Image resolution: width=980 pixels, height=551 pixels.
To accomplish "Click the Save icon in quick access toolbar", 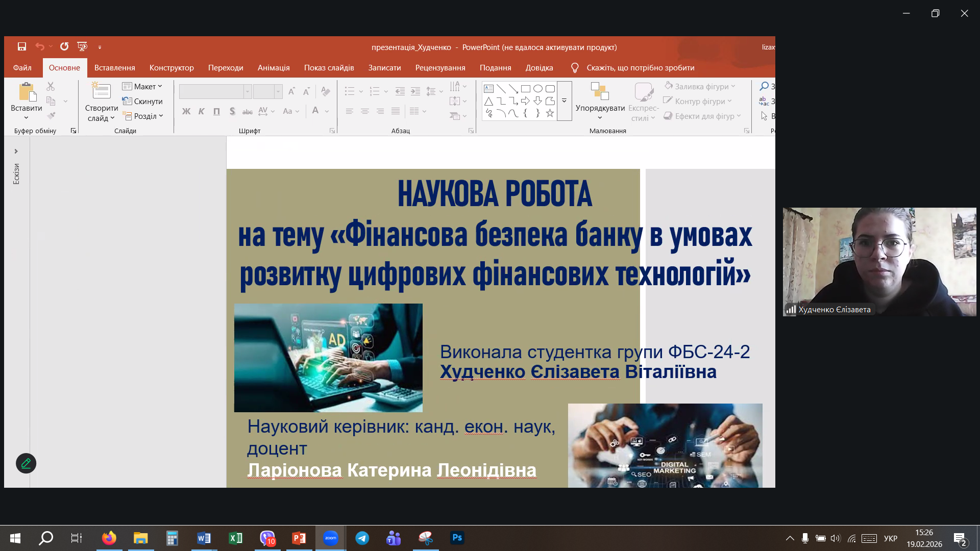I will (x=22, y=46).
